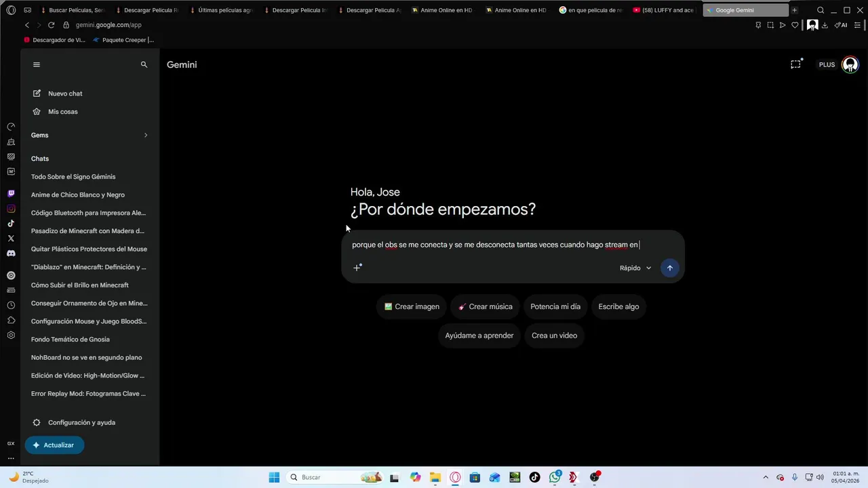This screenshot has width=868, height=488.
Task: Click the prompt text input field
Action: coord(513,245)
